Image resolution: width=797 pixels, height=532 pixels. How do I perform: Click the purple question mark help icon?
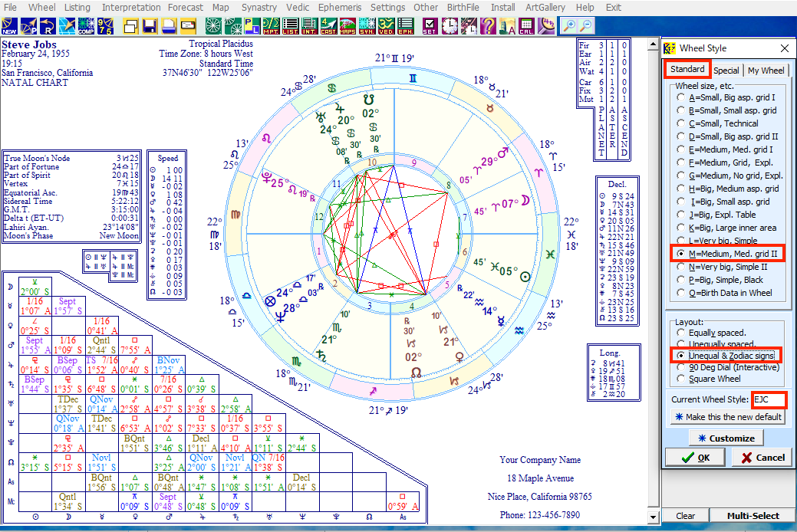pos(488,26)
